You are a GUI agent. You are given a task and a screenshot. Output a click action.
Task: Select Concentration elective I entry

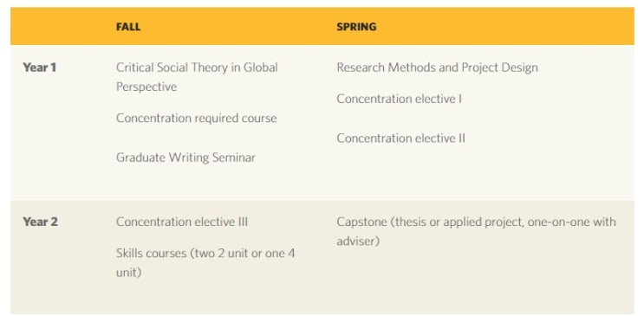(400, 99)
